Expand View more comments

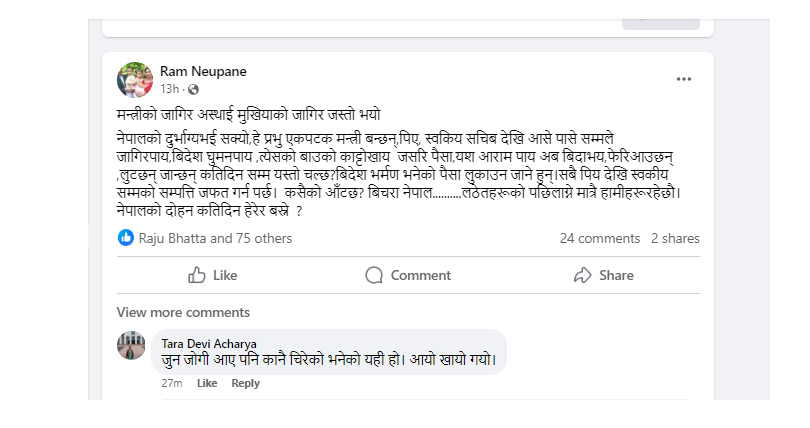point(183,312)
